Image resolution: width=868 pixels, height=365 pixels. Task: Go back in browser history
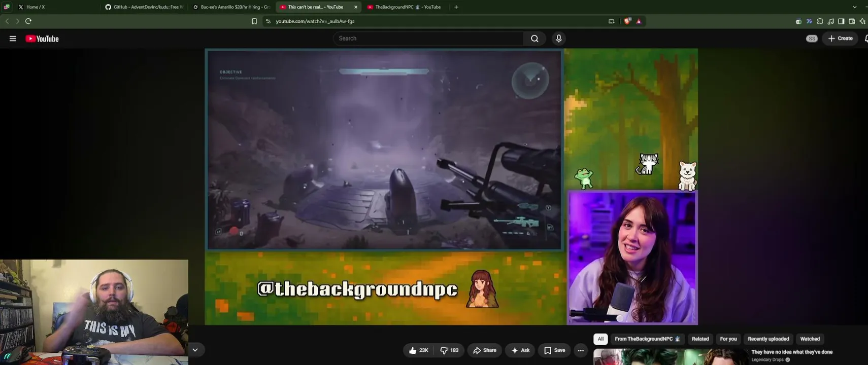coord(7,21)
